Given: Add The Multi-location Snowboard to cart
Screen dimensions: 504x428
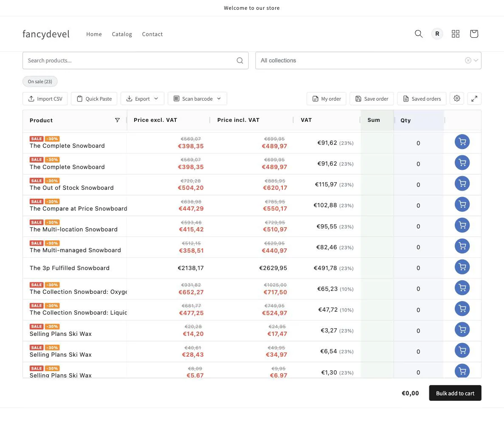Looking at the screenshot, I should 462,225.
